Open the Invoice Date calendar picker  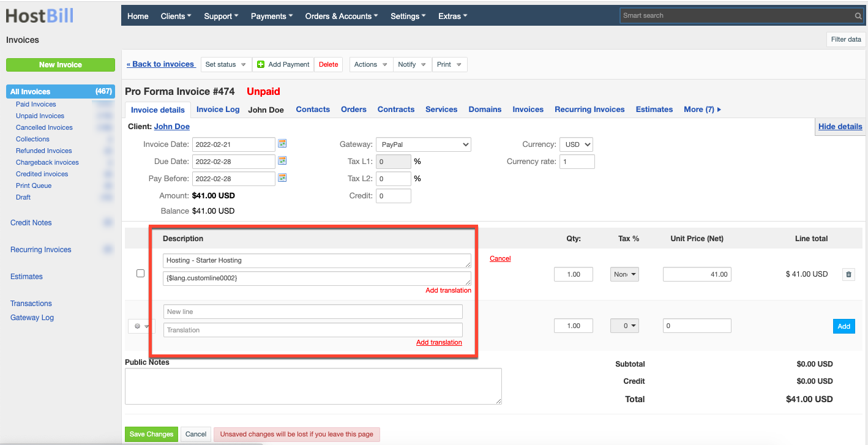[x=282, y=144]
